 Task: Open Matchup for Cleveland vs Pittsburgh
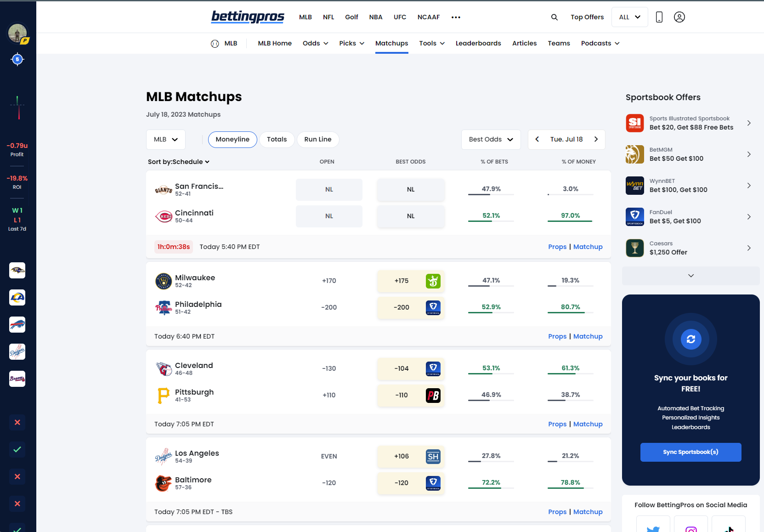(588, 424)
